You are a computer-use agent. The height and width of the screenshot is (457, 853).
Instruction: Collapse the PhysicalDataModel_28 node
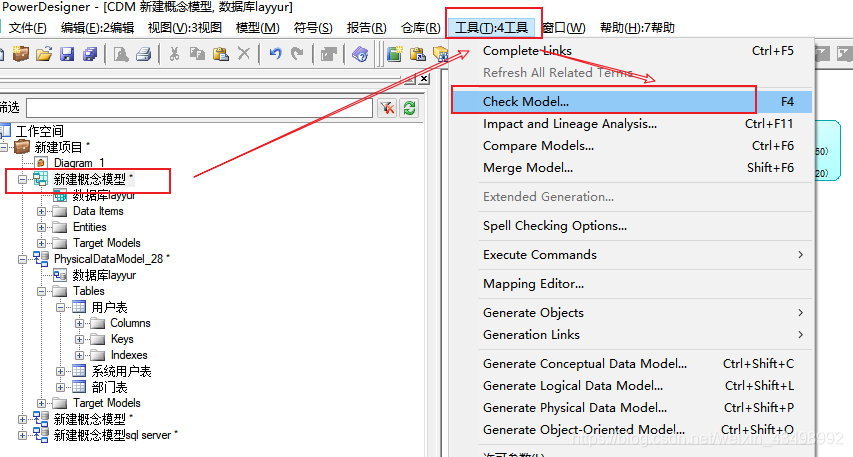click(x=22, y=259)
